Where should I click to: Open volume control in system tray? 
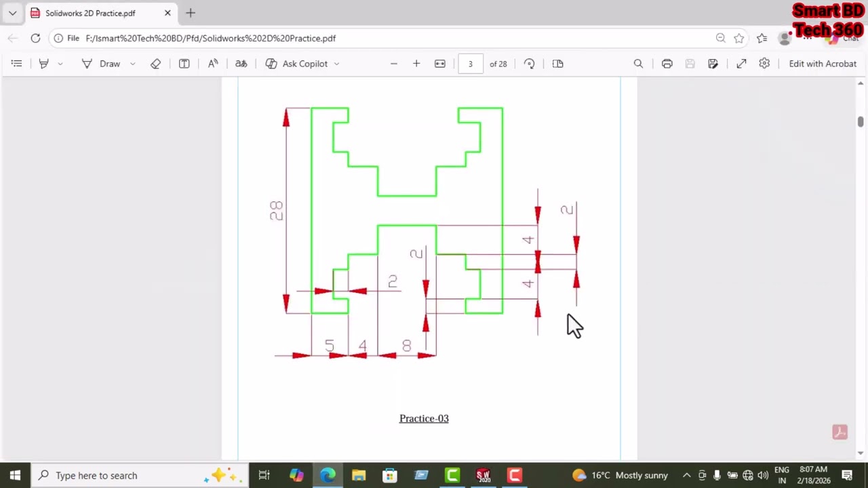763,475
